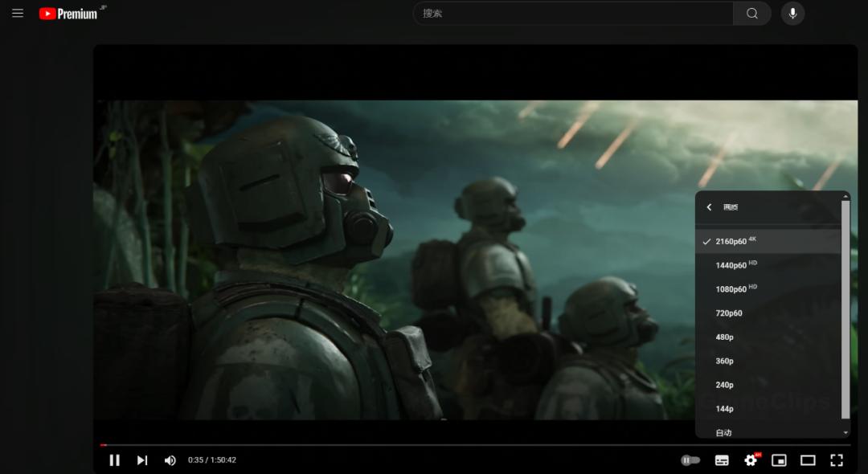Open the miniplayer mode
Image resolution: width=868 pixels, height=474 pixels.
(779, 460)
